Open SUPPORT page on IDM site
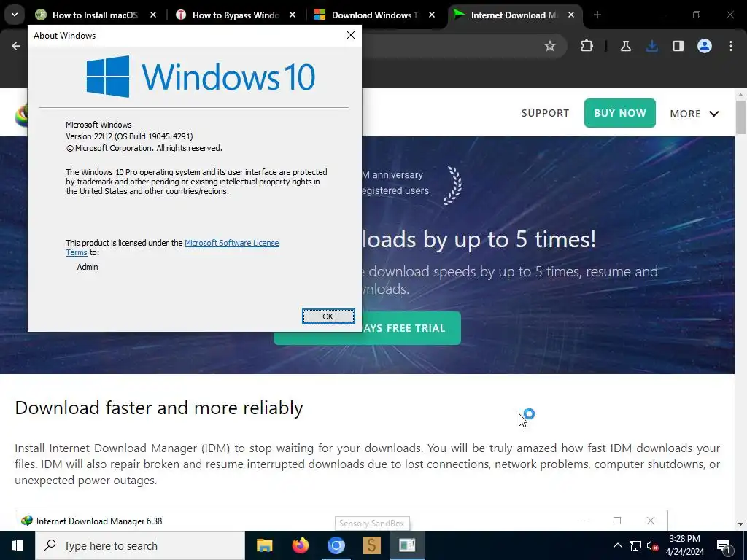Image resolution: width=747 pixels, height=560 pixels. coord(545,113)
